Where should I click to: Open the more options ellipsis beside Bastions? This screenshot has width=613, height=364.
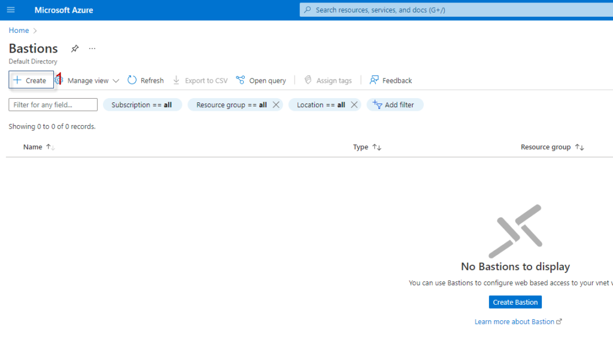pos(92,48)
